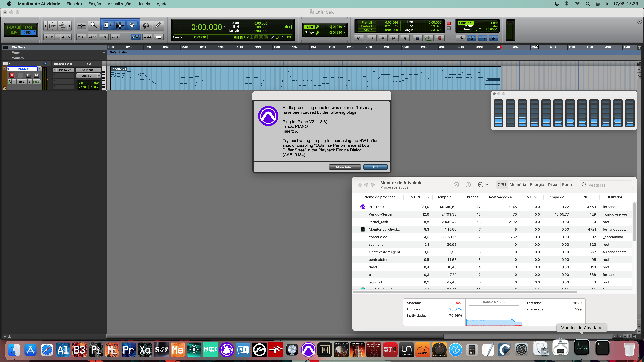The height and width of the screenshot is (362, 644).
Task: Select the Zoomer tool
Action: click(94, 25)
